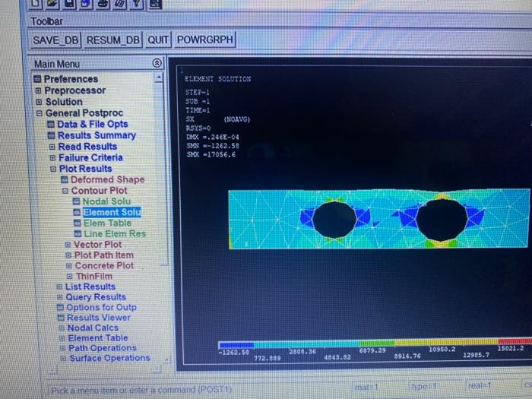Select the Nodal Solu contour item
Screen dimensions: 532x399
coord(106,201)
